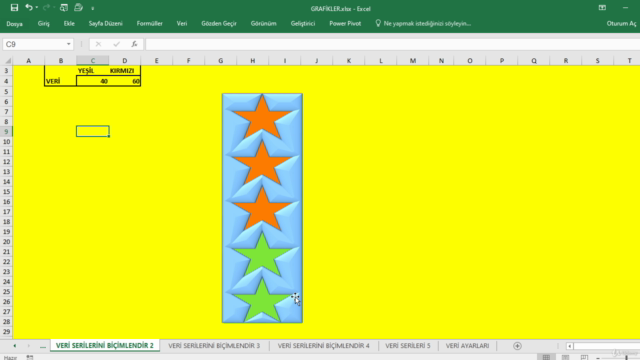Click the Select All corner triangle
The image size is (640, 360).
coord(7,61)
